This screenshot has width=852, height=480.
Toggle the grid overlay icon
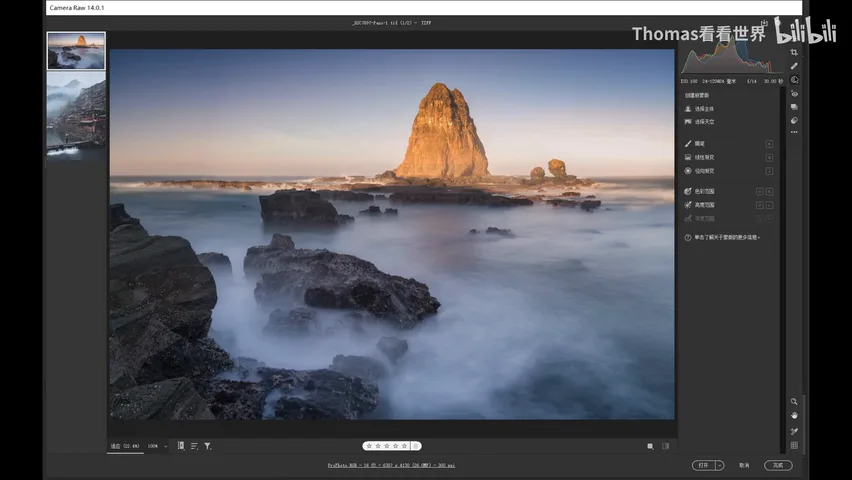[794, 445]
